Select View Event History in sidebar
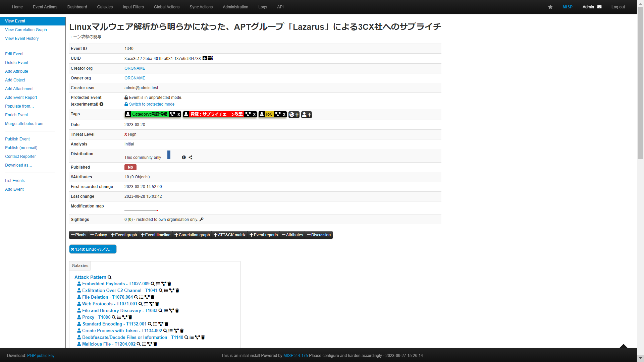Image resolution: width=644 pixels, height=362 pixels. point(22,39)
